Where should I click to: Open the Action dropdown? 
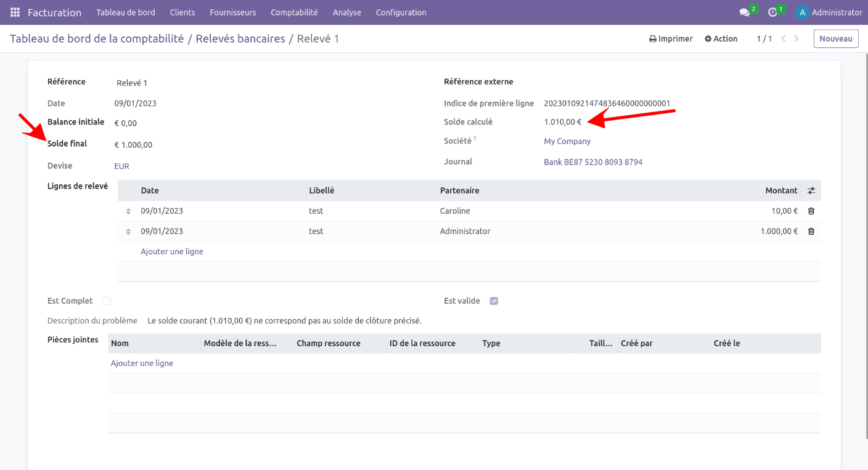[721, 39]
